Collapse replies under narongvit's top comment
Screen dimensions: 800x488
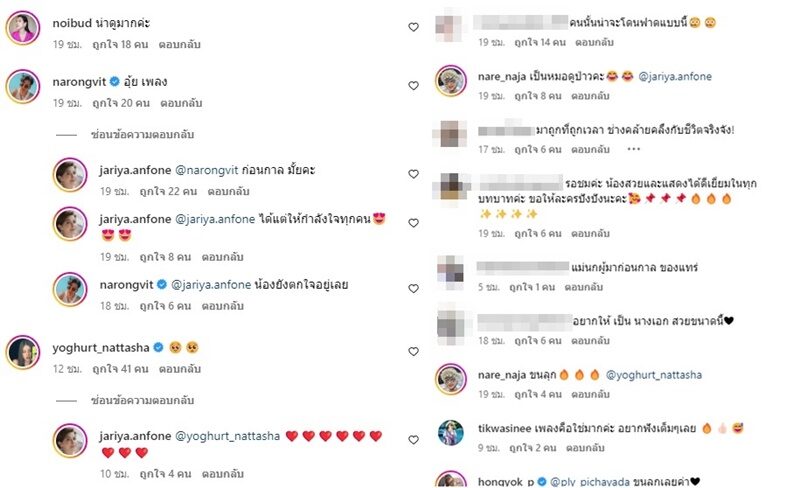click(x=142, y=134)
